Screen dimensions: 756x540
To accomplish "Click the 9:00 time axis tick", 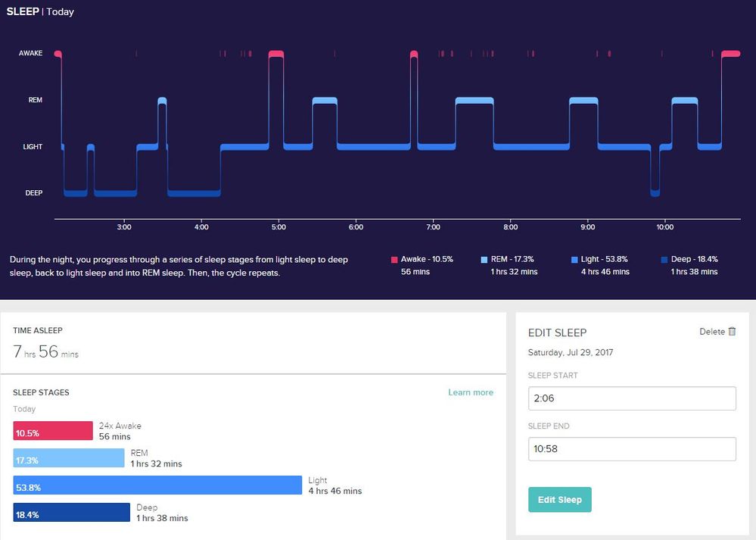I will (588, 226).
